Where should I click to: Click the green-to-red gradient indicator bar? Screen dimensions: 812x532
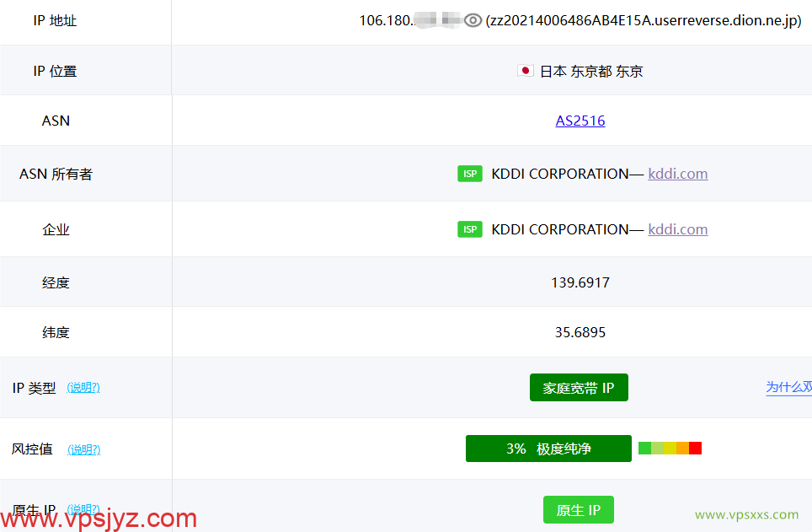(x=670, y=448)
